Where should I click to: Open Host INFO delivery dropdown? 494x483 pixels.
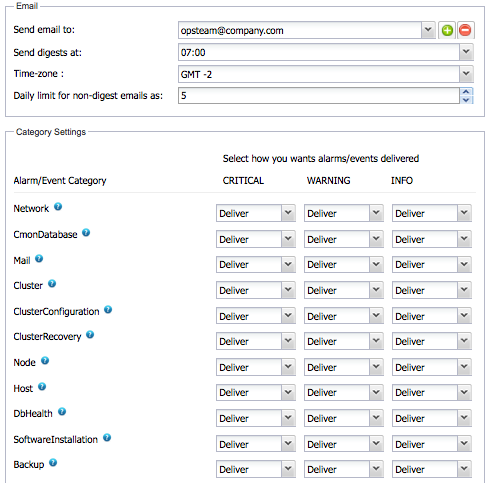tap(432, 392)
